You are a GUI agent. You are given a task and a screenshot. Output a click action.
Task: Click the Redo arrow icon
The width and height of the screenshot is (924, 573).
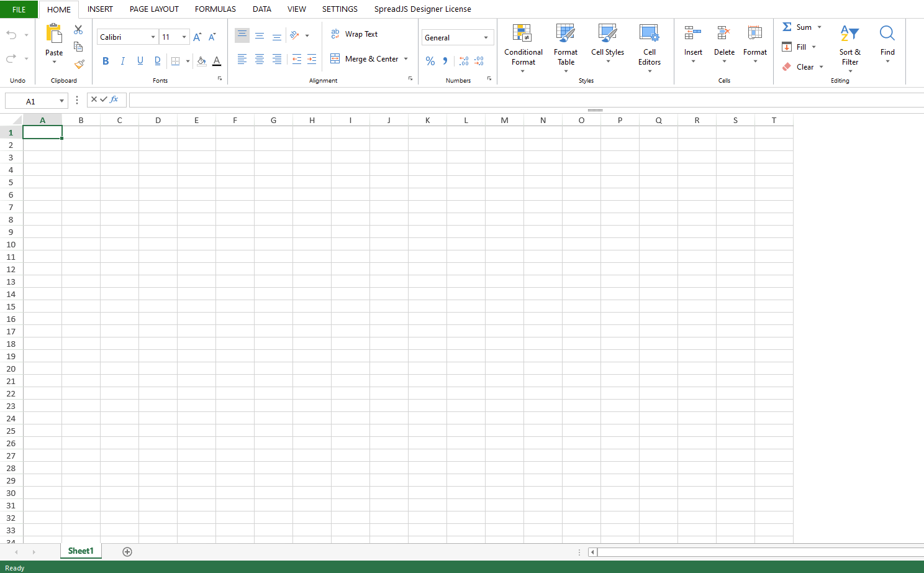click(11, 58)
